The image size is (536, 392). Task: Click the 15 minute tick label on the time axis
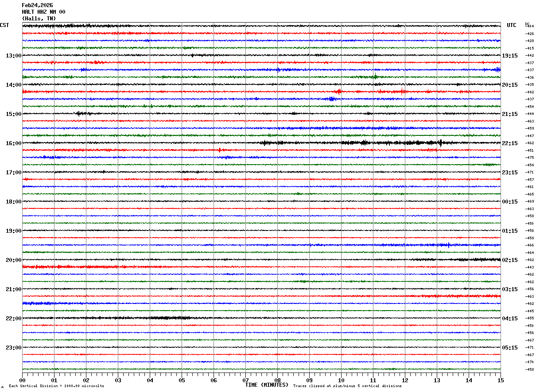click(x=501, y=380)
